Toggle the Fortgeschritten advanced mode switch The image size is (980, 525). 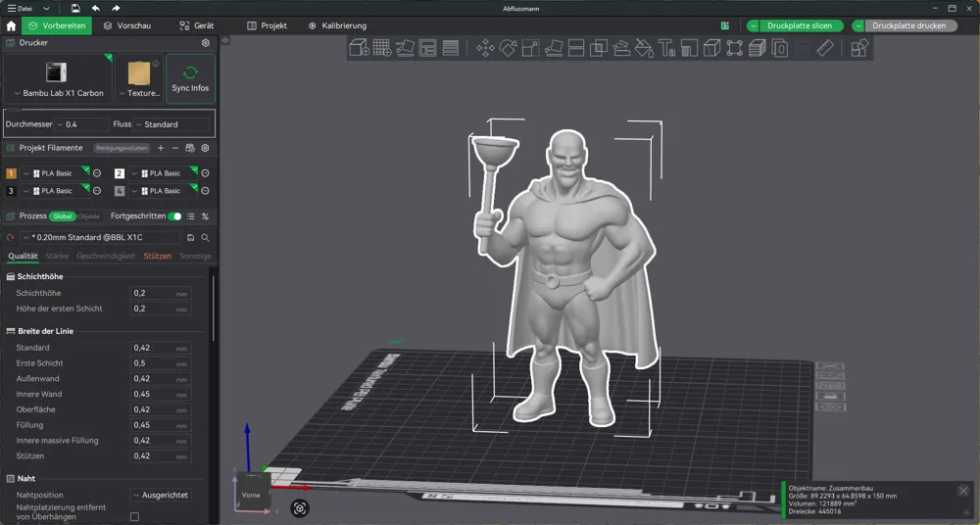175,216
